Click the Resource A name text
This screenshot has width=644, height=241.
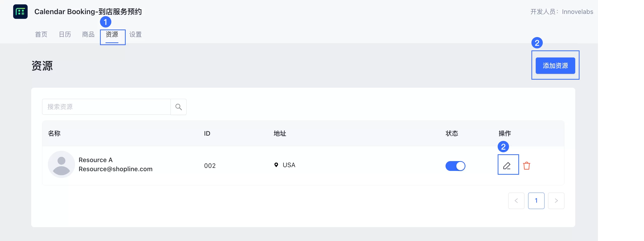[96, 160]
